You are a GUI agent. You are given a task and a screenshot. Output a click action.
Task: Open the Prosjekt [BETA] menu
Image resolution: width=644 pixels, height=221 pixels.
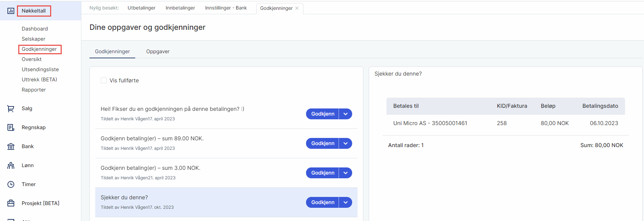tap(40, 203)
